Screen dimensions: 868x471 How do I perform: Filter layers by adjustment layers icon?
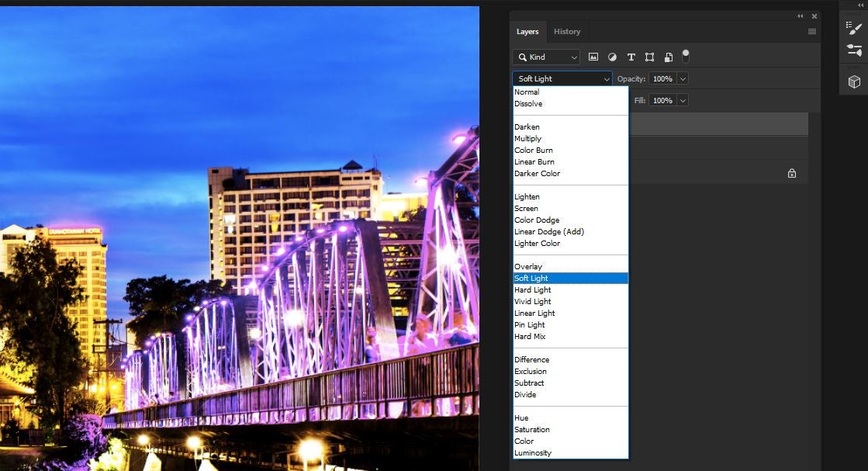tap(612, 56)
